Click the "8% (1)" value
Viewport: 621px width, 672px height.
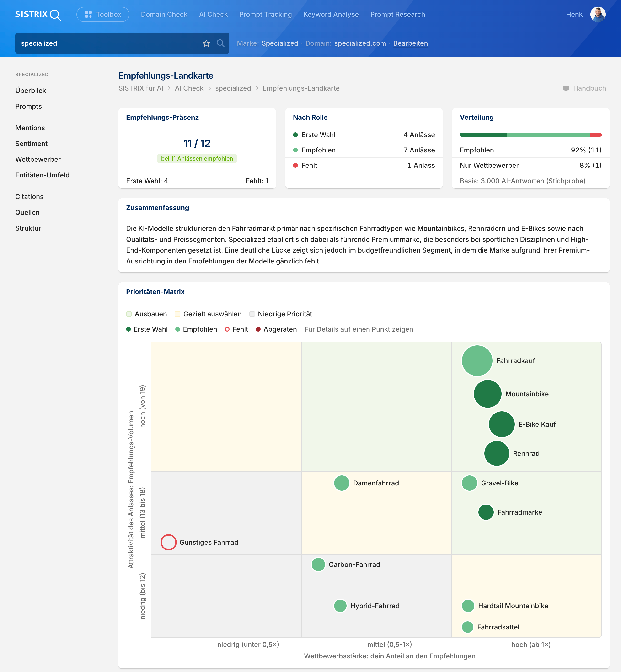[x=590, y=165]
